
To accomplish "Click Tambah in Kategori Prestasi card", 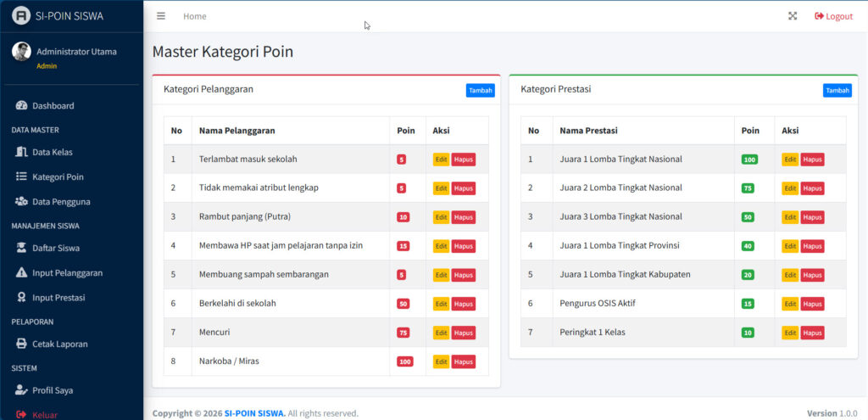I will (x=837, y=91).
